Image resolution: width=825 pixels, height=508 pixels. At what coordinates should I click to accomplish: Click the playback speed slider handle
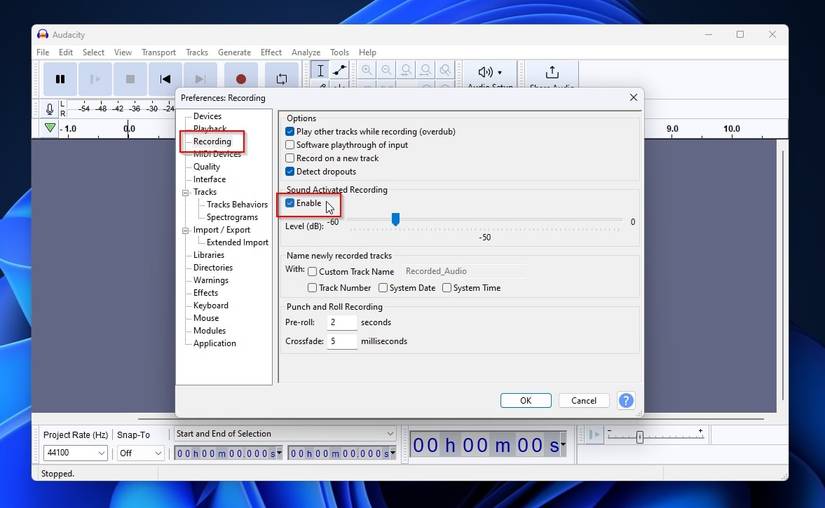tap(640, 436)
